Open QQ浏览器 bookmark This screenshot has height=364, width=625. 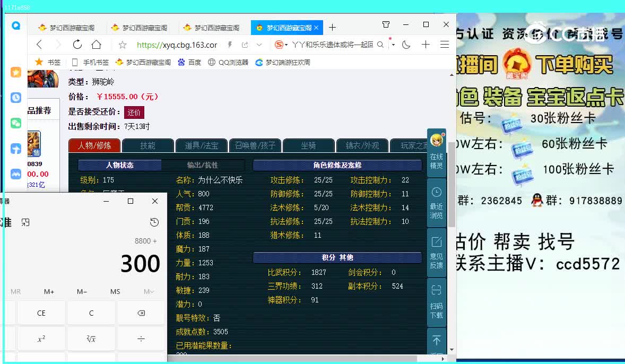(228, 62)
